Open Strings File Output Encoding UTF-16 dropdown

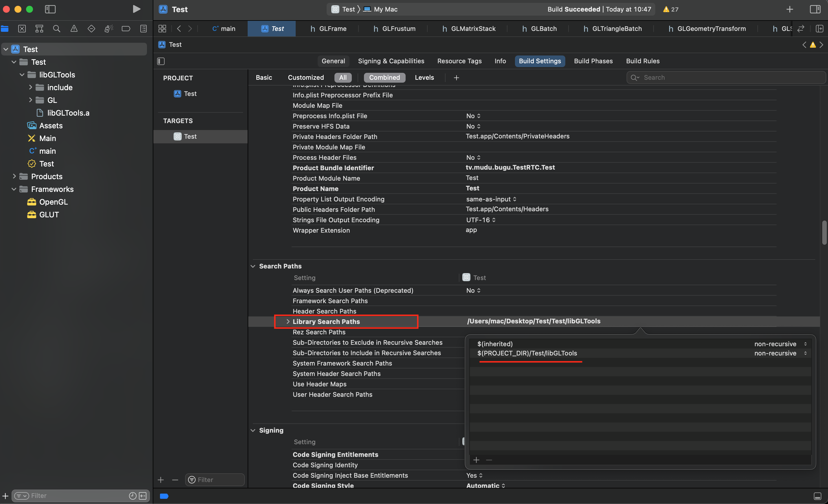click(481, 220)
